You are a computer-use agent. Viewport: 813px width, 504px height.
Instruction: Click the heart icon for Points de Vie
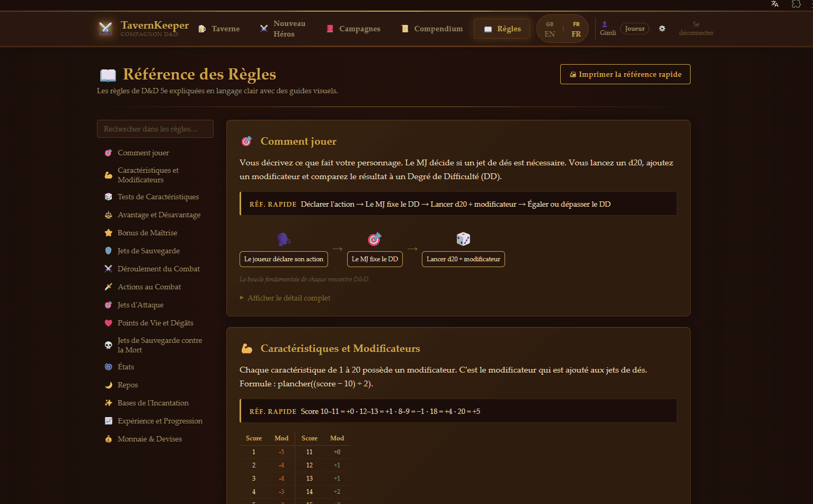click(x=109, y=323)
